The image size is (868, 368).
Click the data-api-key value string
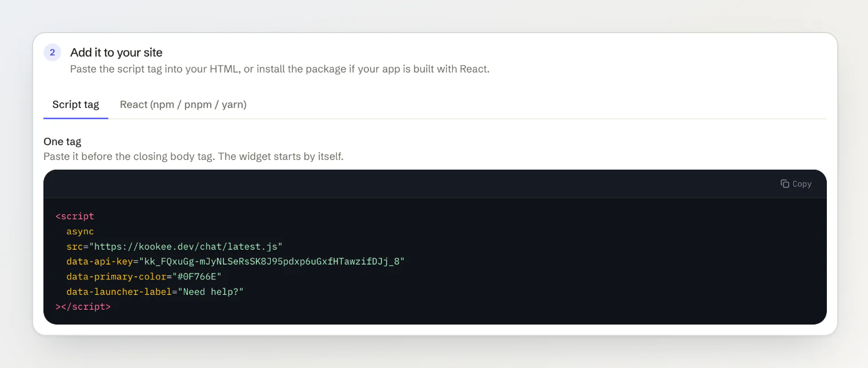pos(272,262)
